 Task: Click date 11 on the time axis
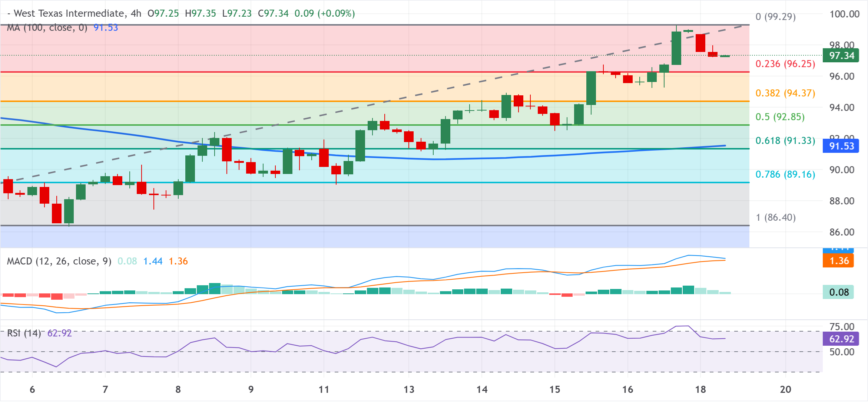[324, 389]
